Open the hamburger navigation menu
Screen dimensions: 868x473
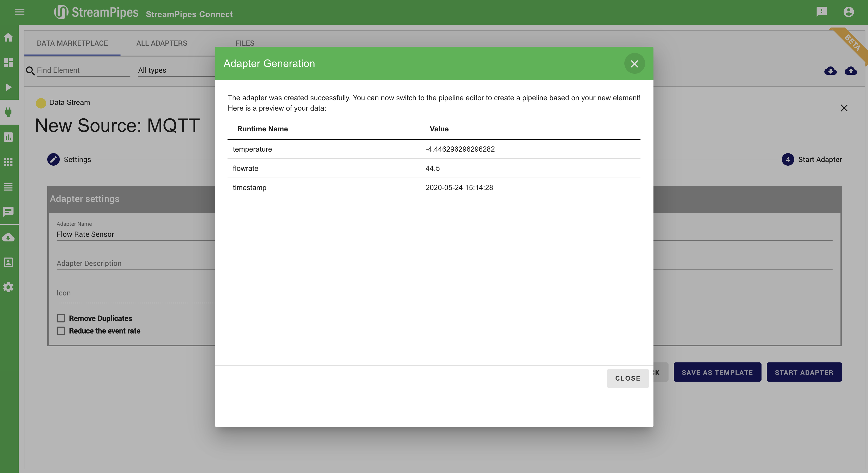(x=19, y=12)
